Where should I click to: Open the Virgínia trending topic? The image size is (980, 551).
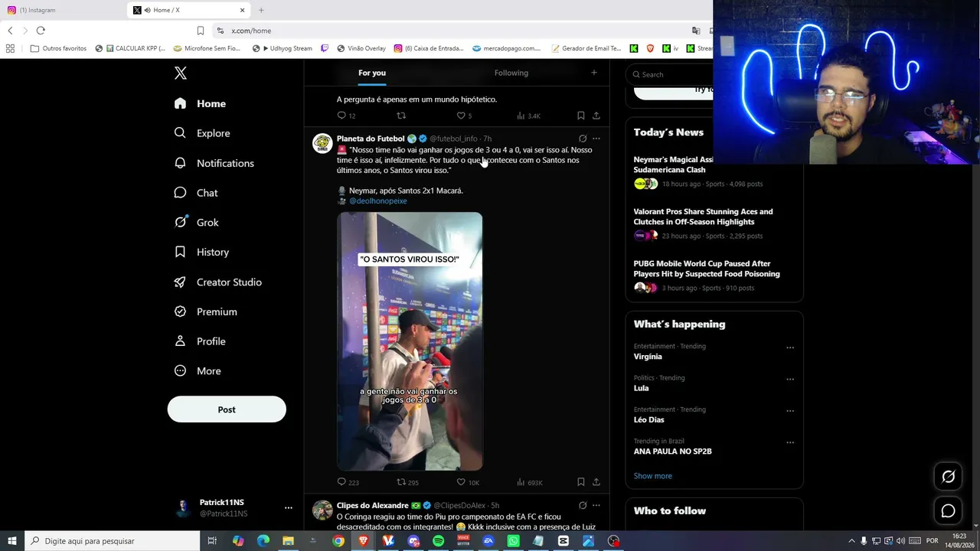[648, 357]
